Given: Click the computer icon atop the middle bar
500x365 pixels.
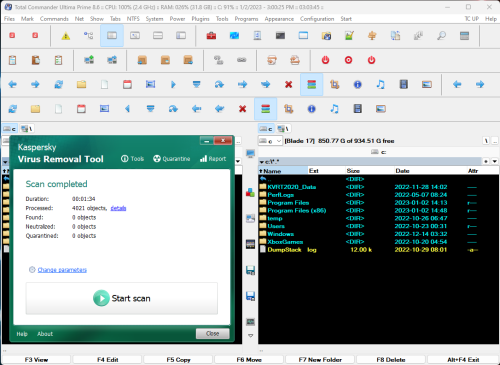Looking at the screenshot, I should point(250,154).
